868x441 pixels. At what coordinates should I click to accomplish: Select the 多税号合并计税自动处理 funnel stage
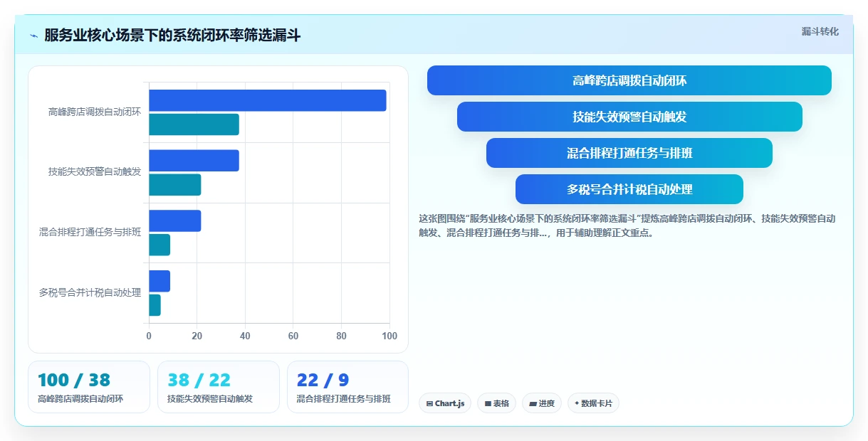point(629,189)
